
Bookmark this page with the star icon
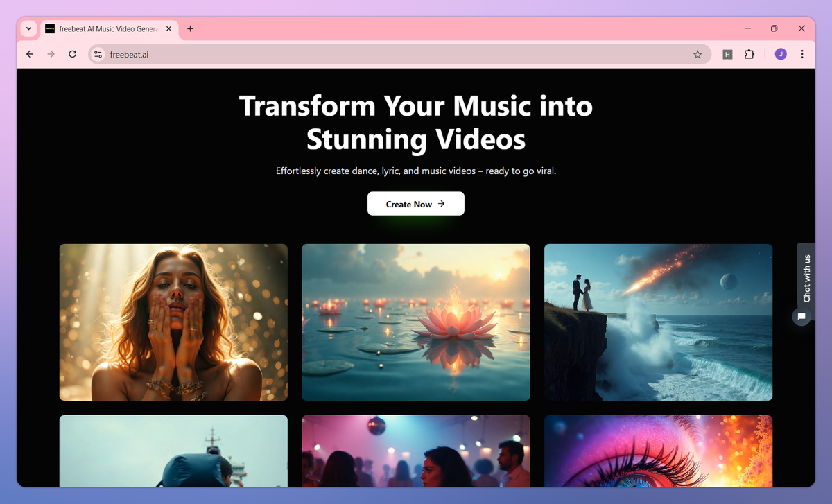(697, 54)
